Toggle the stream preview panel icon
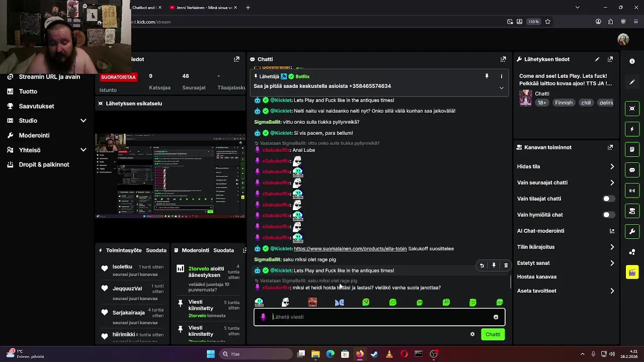 click(632, 109)
